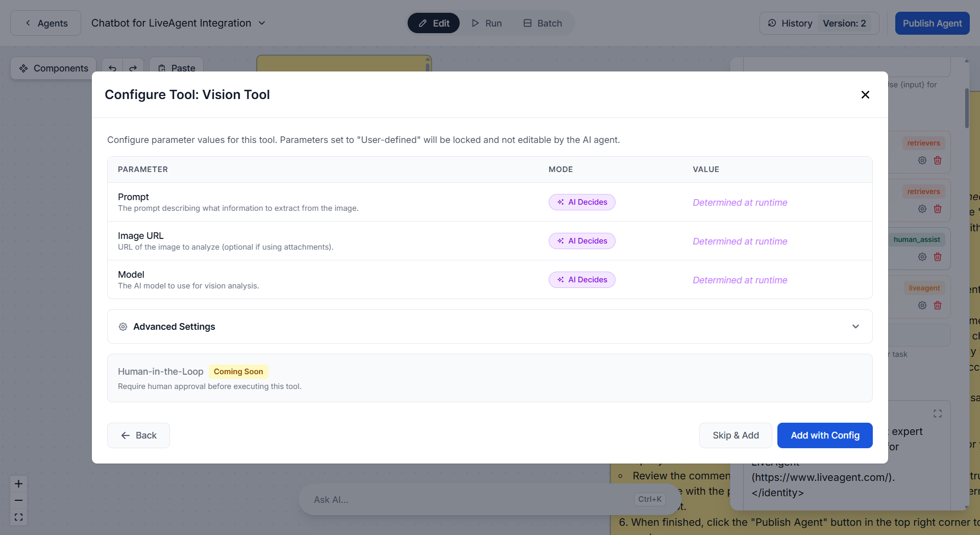980x535 pixels.
Task: Select the Edit mode tab
Action: [x=434, y=23]
